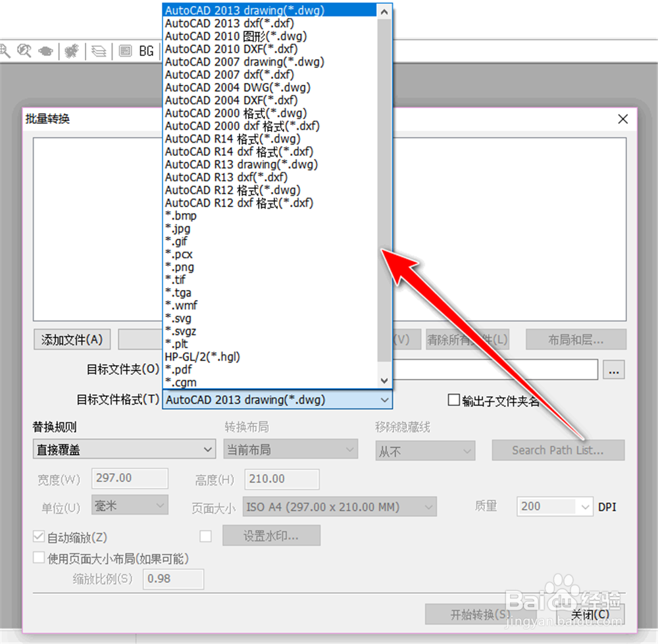The height and width of the screenshot is (644, 658).
Task: Choose AutoCAD 2000 dxf 格式(*.dxf) option
Action: [x=269, y=126]
